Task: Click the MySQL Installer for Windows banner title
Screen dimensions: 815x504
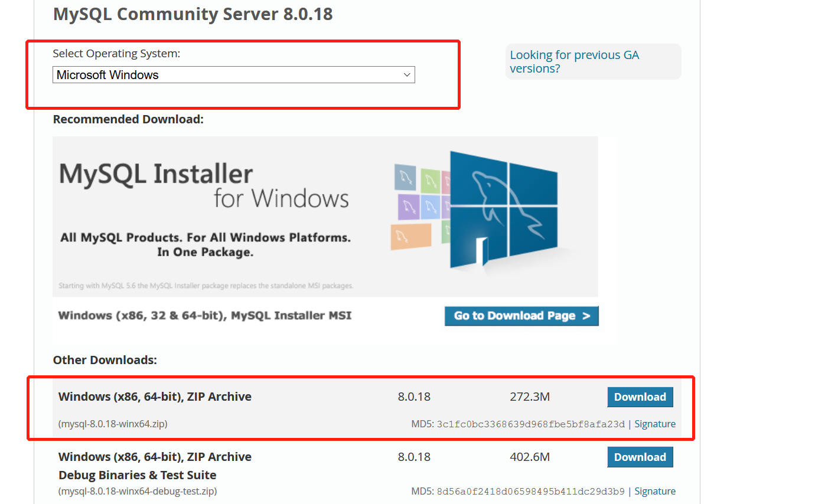Action: pos(204,185)
